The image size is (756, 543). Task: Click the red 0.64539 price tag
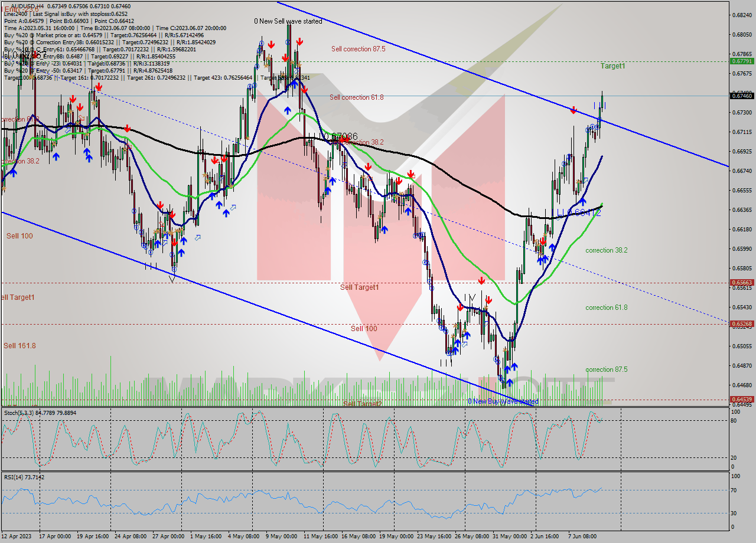[x=742, y=400]
